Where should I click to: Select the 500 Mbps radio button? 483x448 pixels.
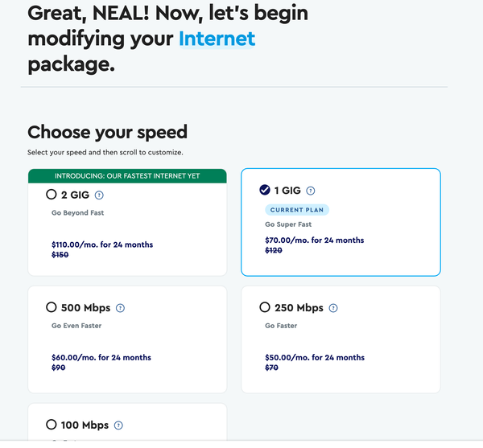tap(52, 307)
